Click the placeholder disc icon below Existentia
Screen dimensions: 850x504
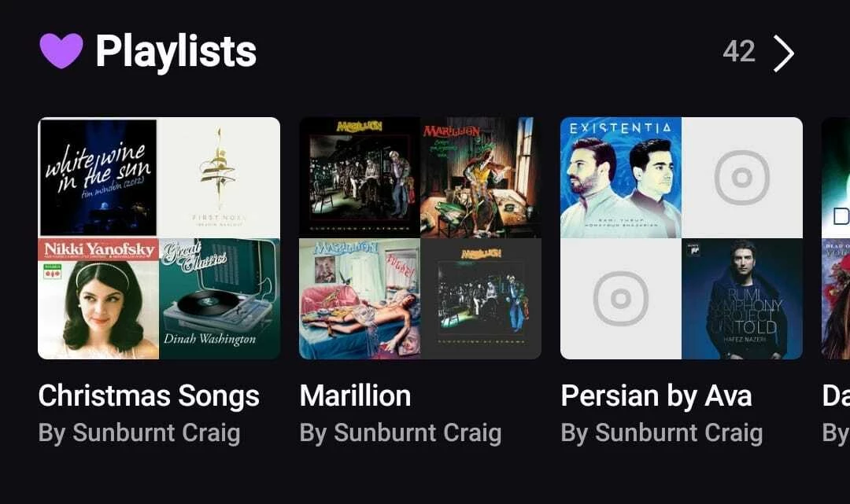(621, 299)
